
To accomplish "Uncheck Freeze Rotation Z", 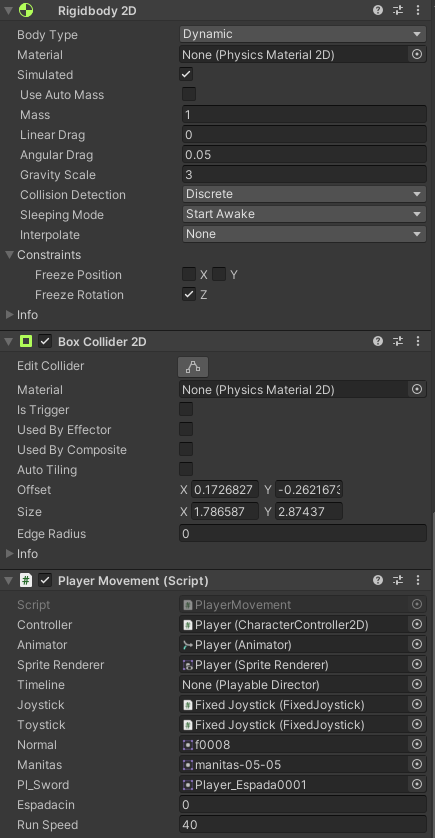I will coord(189,294).
